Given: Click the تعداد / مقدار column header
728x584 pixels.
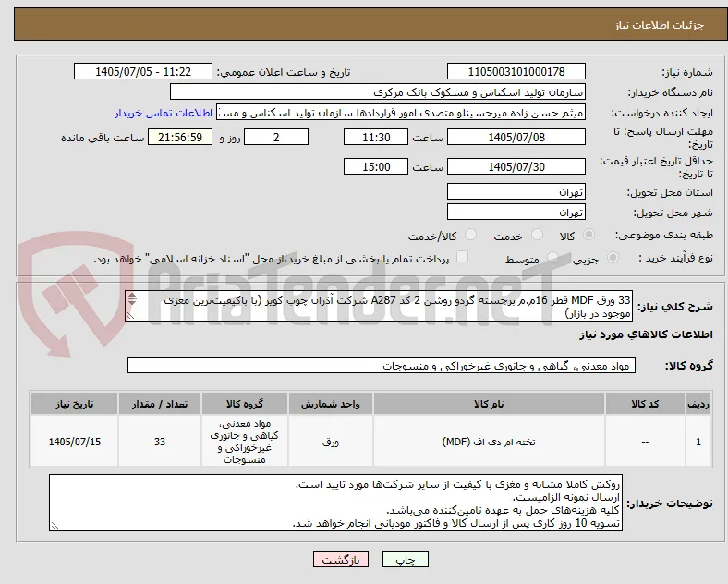Looking at the screenshot, I should (160, 404).
